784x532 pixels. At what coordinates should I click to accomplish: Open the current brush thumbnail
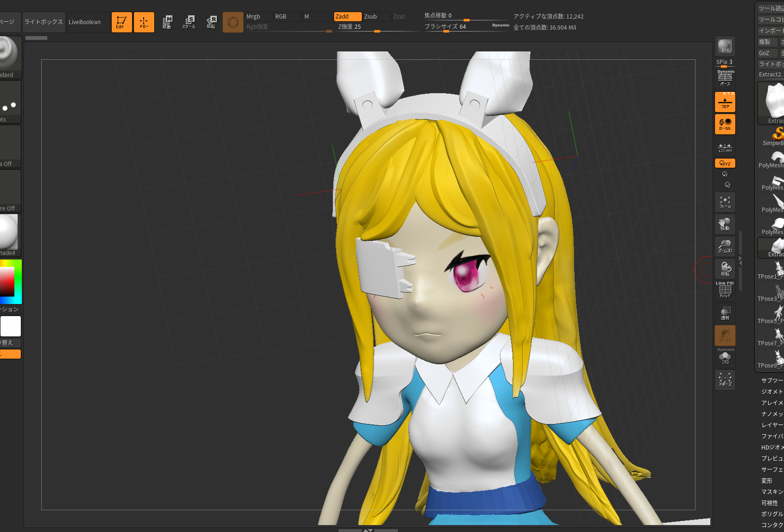[x=10, y=57]
